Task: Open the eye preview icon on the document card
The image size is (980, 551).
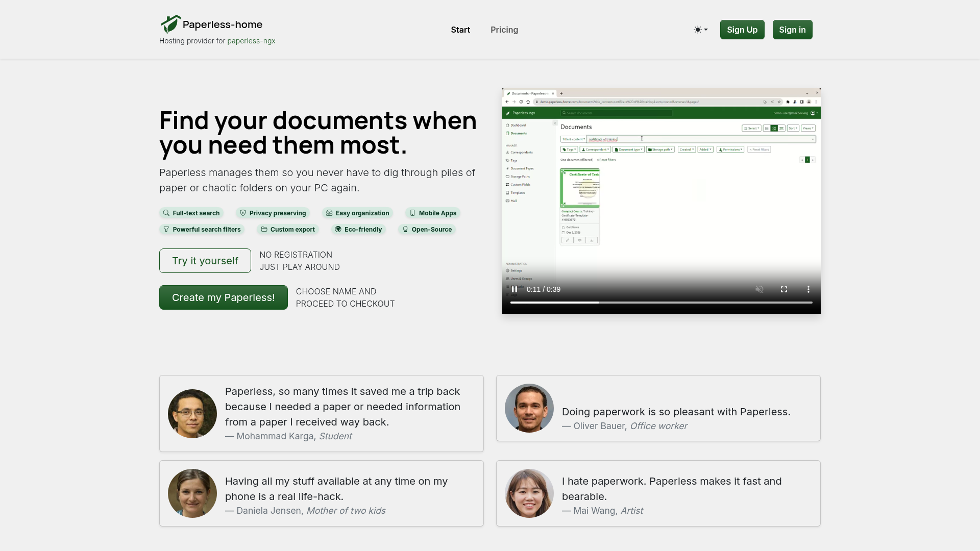Action: tap(579, 240)
